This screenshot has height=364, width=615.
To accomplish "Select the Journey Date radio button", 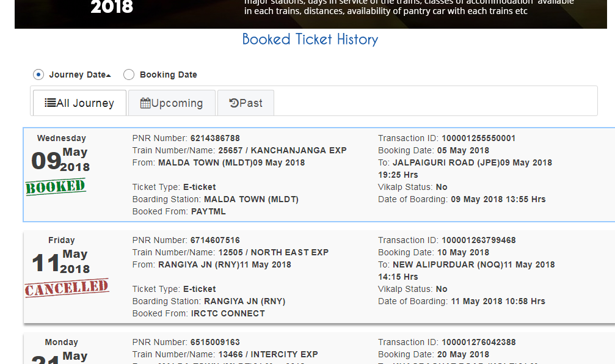I will tap(38, 75).
